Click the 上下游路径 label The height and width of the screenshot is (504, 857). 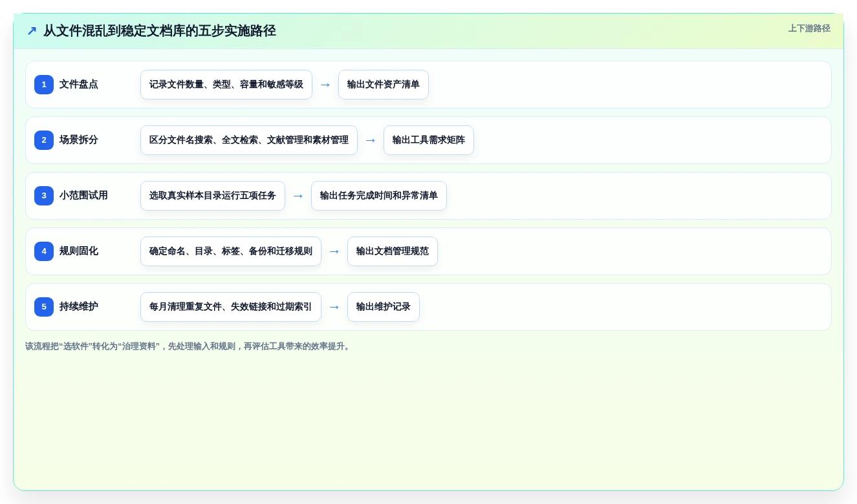coord(809,28)
